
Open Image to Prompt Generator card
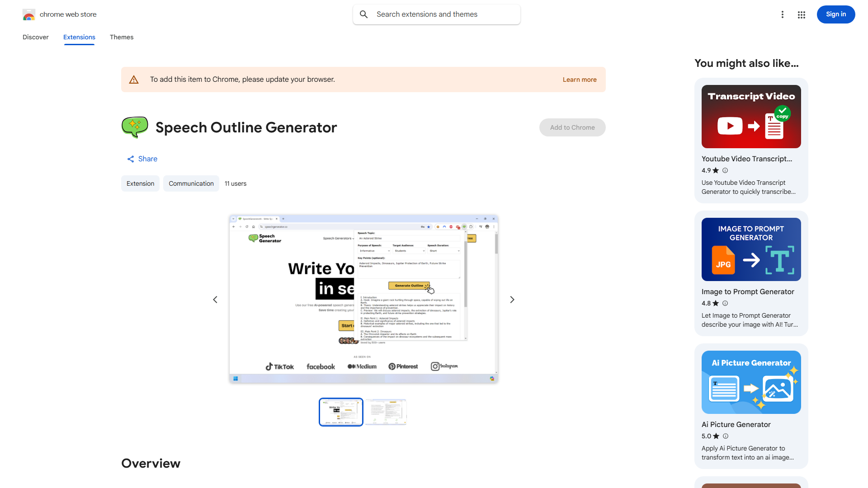[751, 273]
